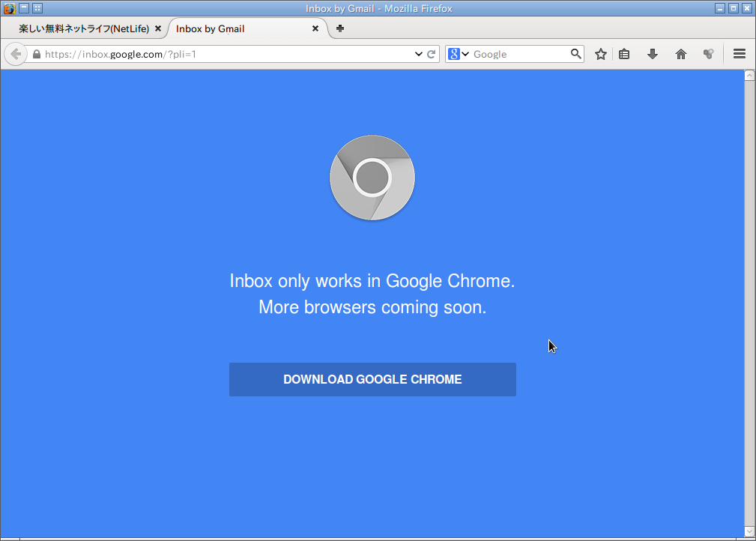Click the title bar shade button
Image resolution: width=756 pixels, height=541 pixels.
click(x=24, y=8)
